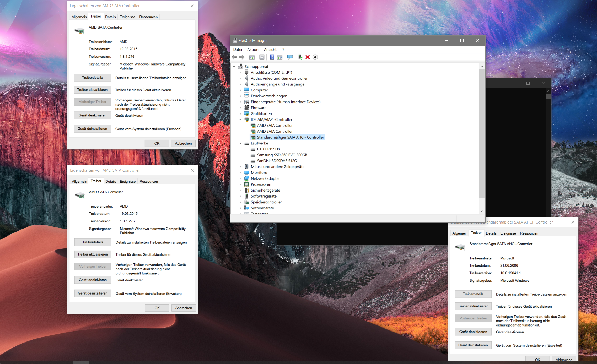Open the Aktion menu

252,50
